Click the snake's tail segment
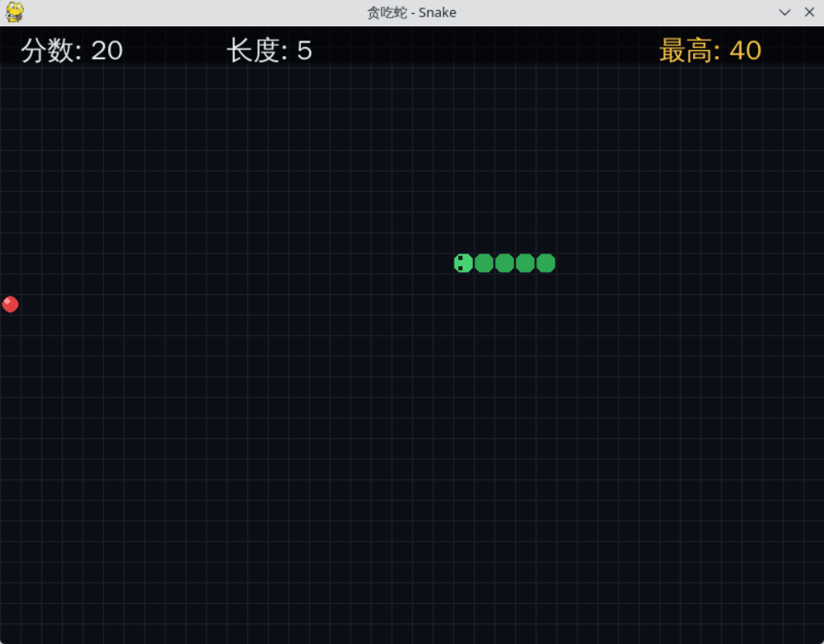 [545, 264]
